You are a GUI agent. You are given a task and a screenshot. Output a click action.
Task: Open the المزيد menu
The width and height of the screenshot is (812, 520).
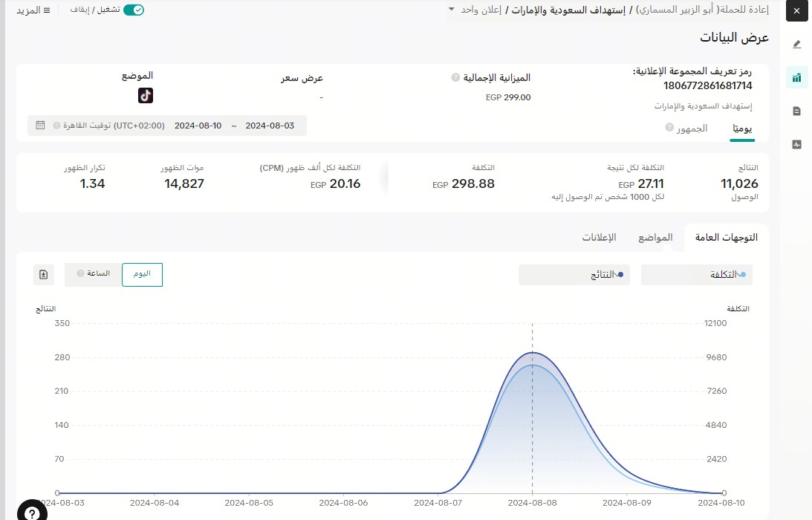tap(33, 10)
